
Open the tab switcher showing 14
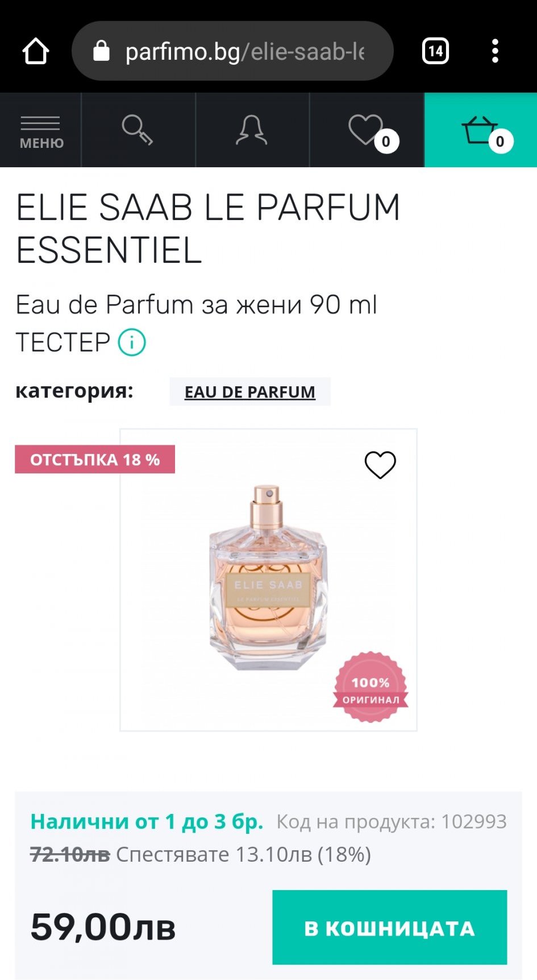(436, 51)
